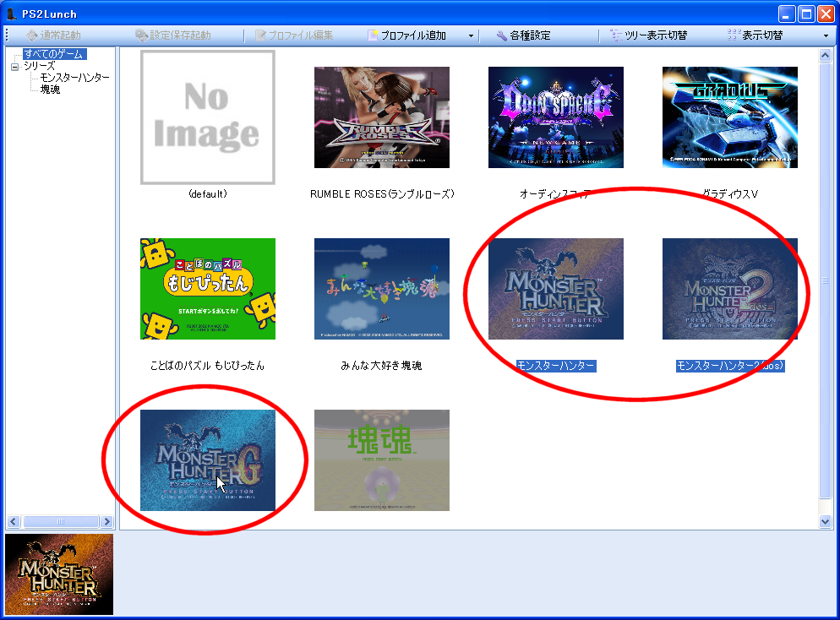Click highlighted モンスターハンター label
840x620 pixels.
point(556,366)
